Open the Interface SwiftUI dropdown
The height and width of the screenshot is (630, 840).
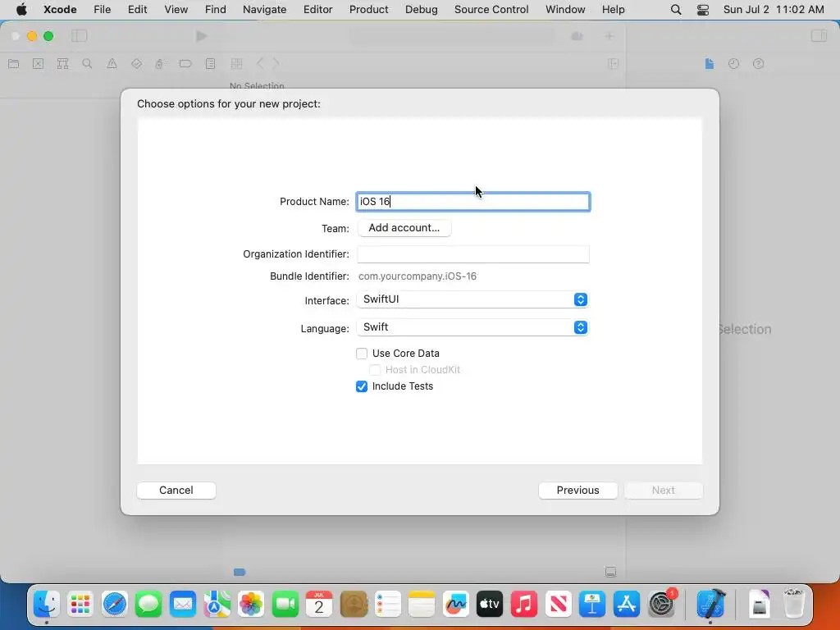(472, 299)
